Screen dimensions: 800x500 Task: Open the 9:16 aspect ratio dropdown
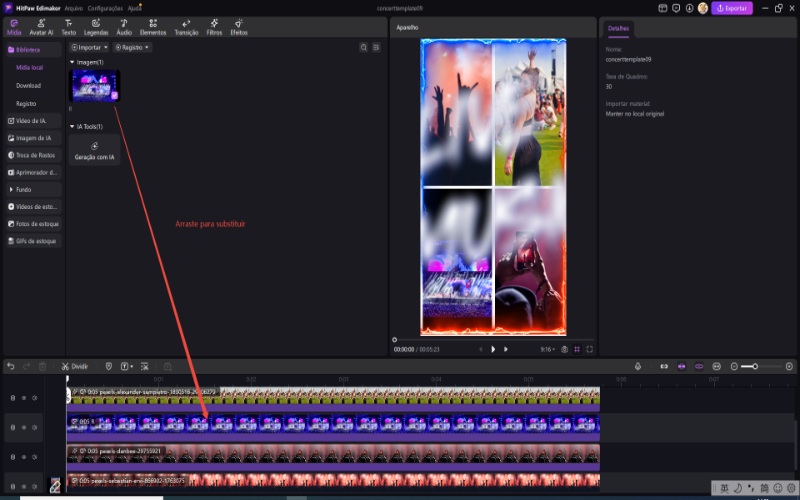click(547, 349)
